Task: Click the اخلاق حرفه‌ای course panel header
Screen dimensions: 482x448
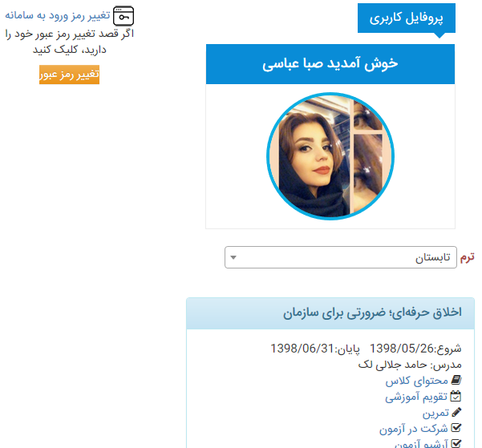Action: 330,313
